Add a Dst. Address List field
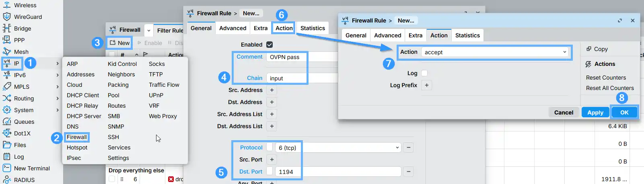The height and width of the screenshot is (184, 644). pyautogui.click(x=272, y=126)
